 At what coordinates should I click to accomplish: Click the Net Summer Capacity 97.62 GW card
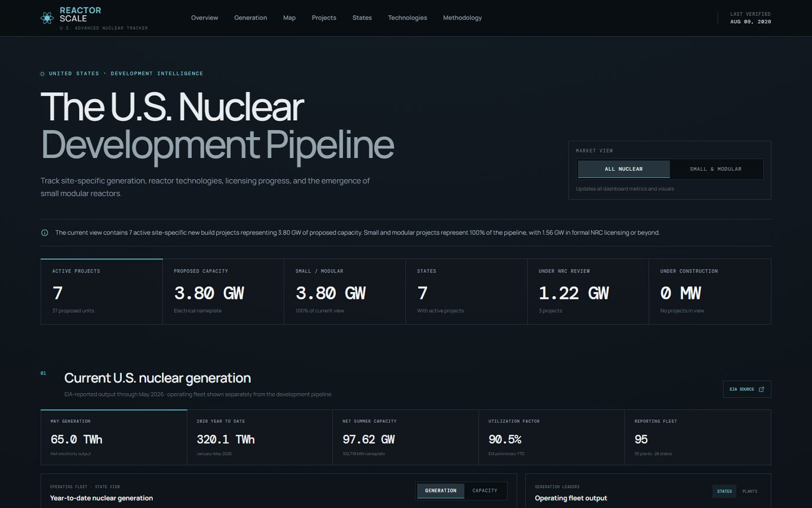coord(406,437)
